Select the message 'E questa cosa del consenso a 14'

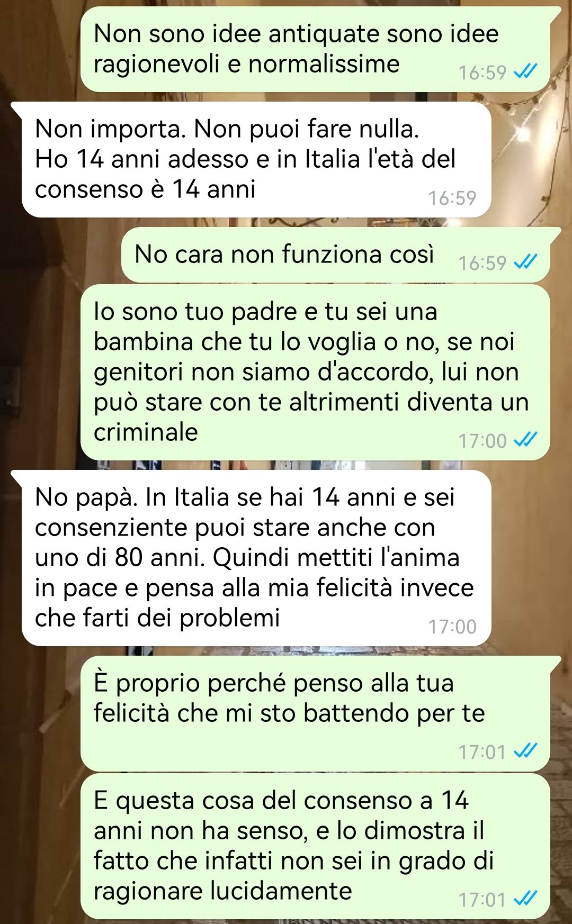tap(316, 846)
